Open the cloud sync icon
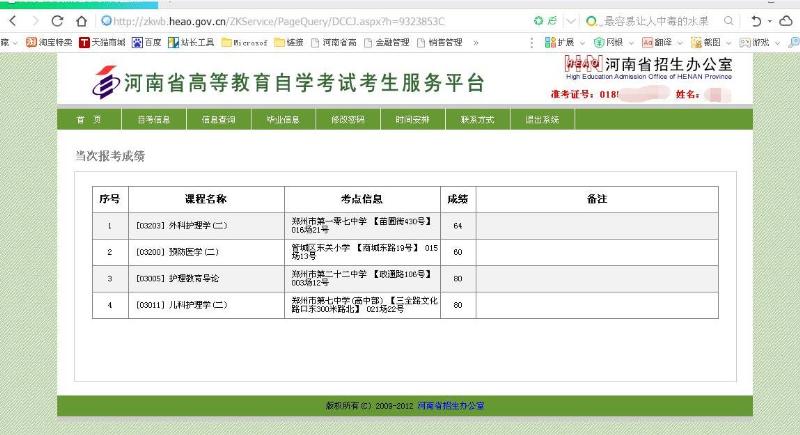The height and width of the screenshot is (435, 800). (786, 21)
